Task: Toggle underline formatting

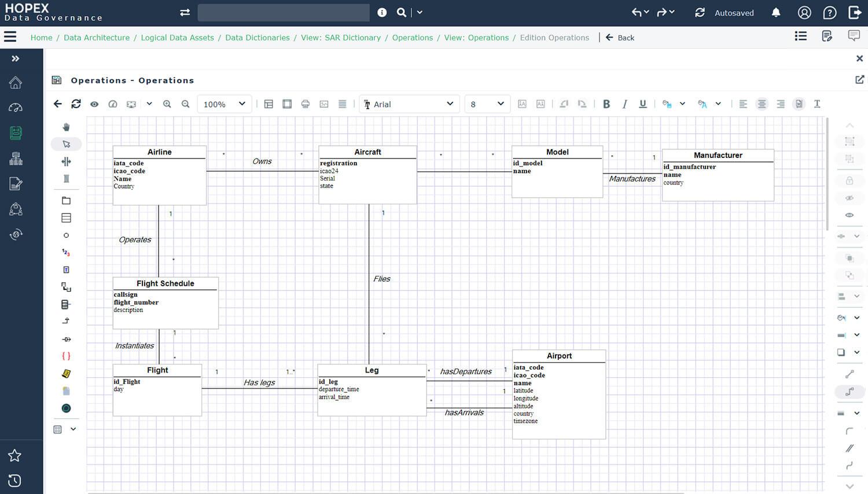Action: click(643, 104)
